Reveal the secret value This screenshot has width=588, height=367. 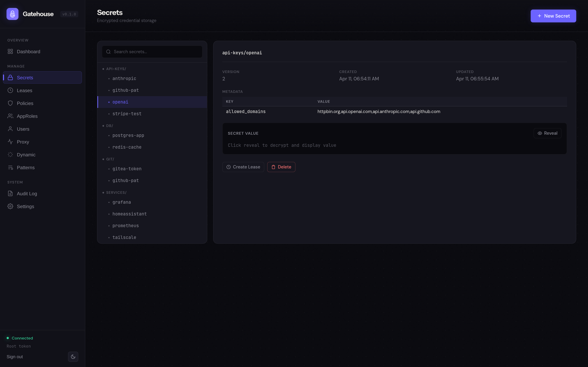pos(547,133)
